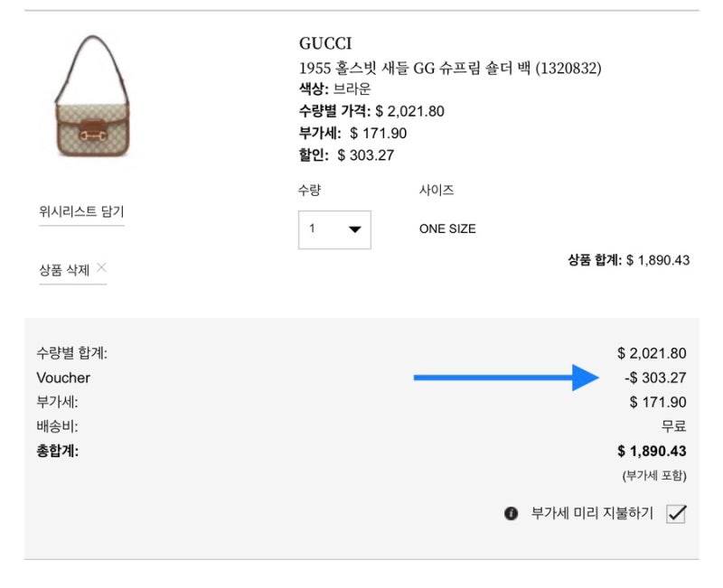Viewport: 723px width, 588px height.
Task: Toggle the 부가세 미리 지불하기 checkbox
Action: click(676, 514)
